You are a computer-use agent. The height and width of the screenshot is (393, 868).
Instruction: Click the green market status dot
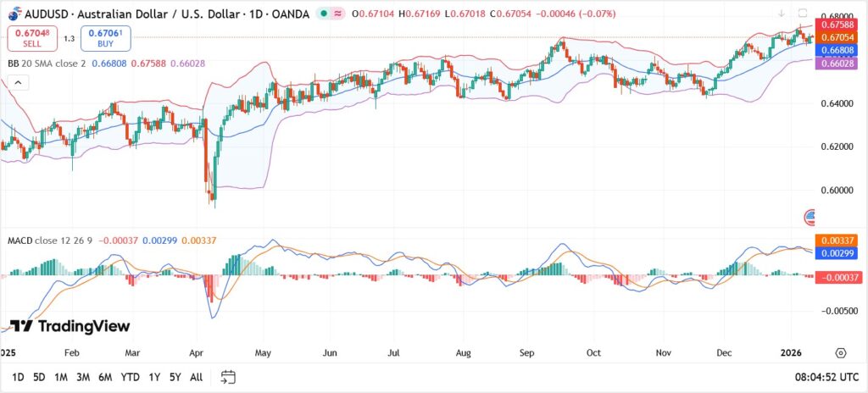[324, 14]
